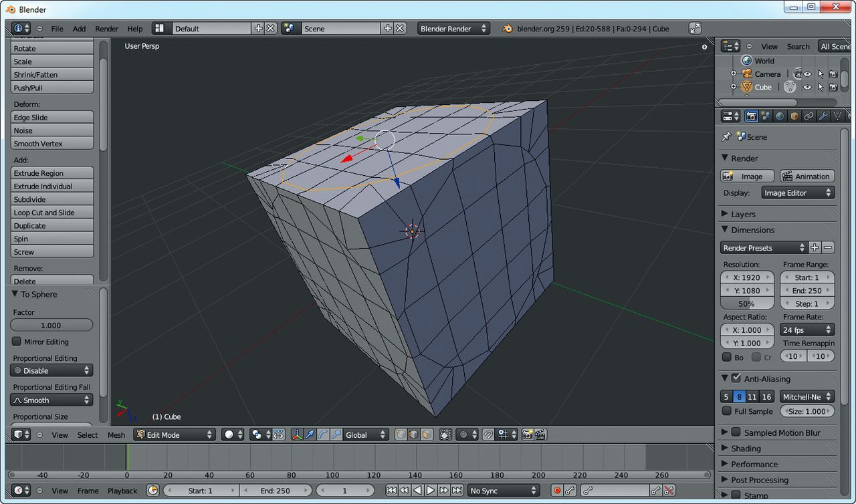Click the delete keyframe icon in timeline
856x504 pixels.
pyautogui.click(x=669, y=491)
